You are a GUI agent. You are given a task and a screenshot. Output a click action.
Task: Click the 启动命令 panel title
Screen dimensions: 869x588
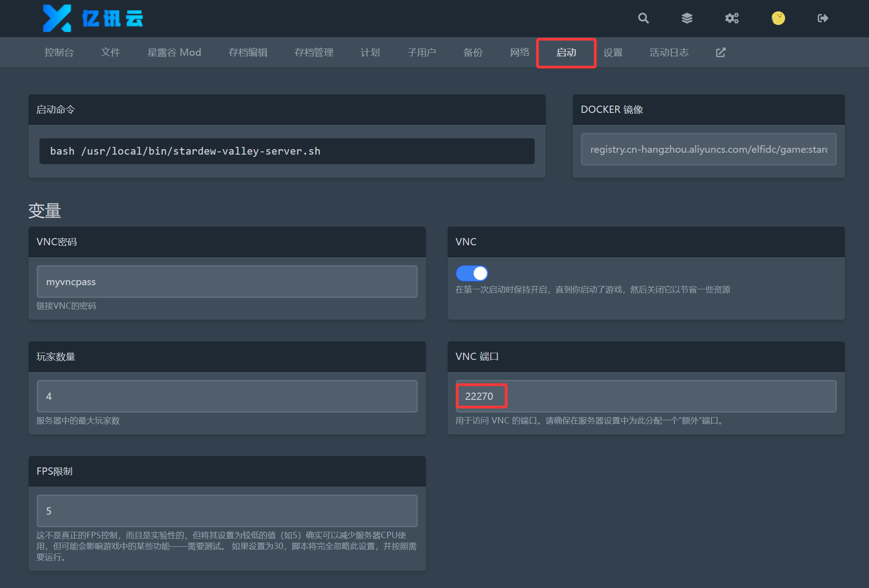(55, 110)
